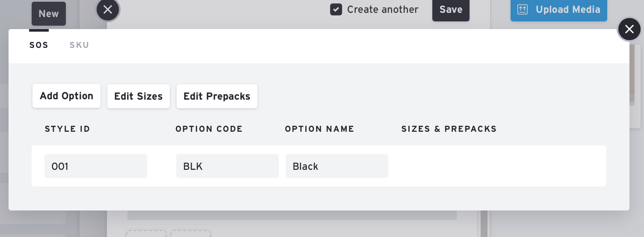Click the empty Sizes & Prepacks cell for Black
Image resolution: width=644 pixels, height=237 pixels.
pos(496,166)
